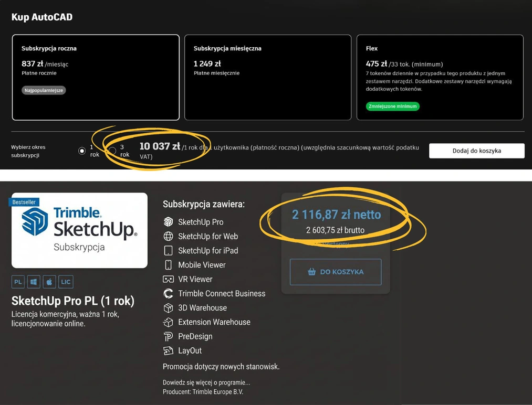Select the Subskrypcja roczna plan card
Image resolution: width=532 pixels, height=405 pixels.
96,77
